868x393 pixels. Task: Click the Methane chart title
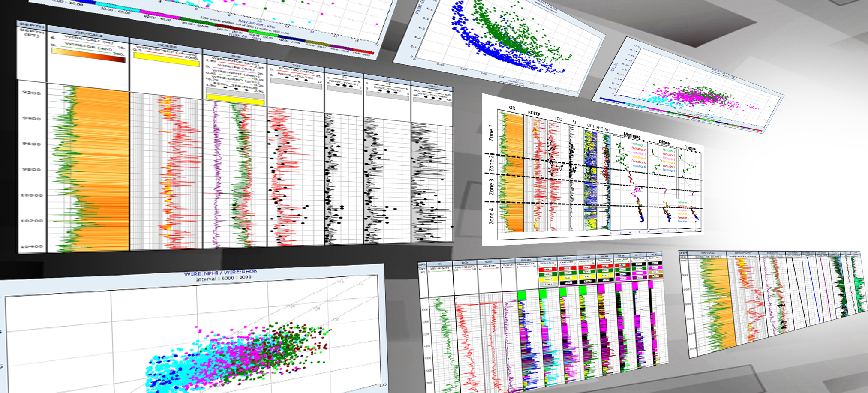coord(631,136)
